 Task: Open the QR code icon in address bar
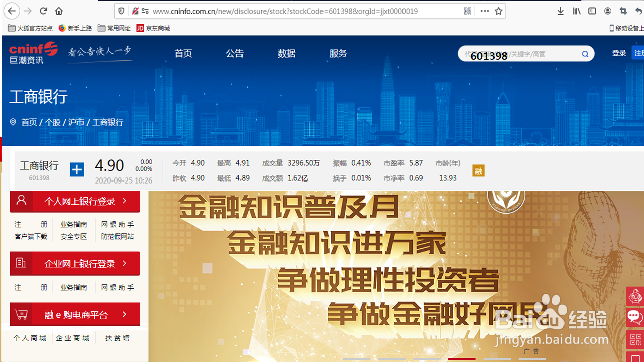(467, 11)
